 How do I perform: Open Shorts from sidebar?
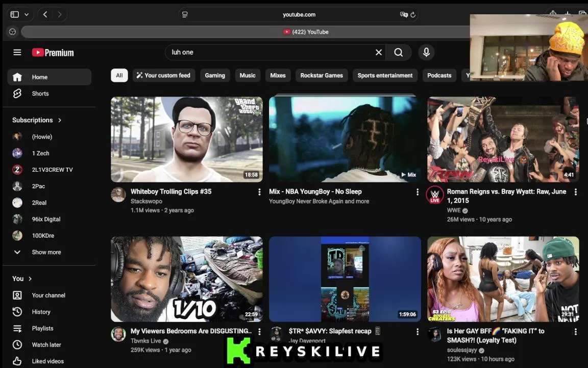(49, 94)
